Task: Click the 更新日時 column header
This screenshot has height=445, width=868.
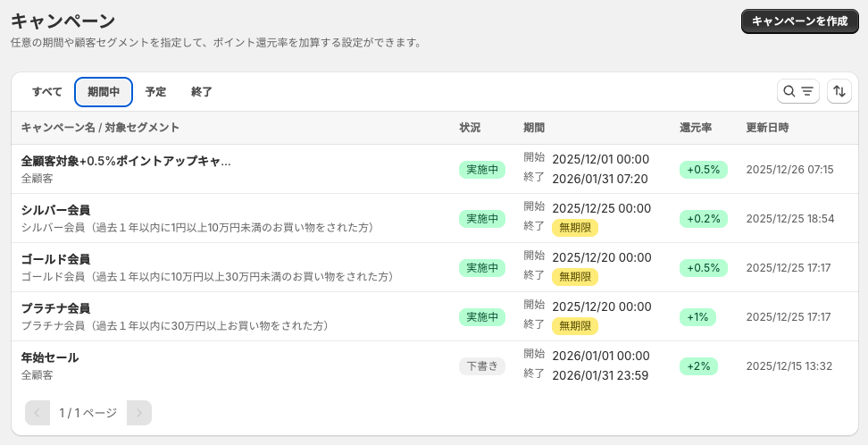Action: [767, 128]
